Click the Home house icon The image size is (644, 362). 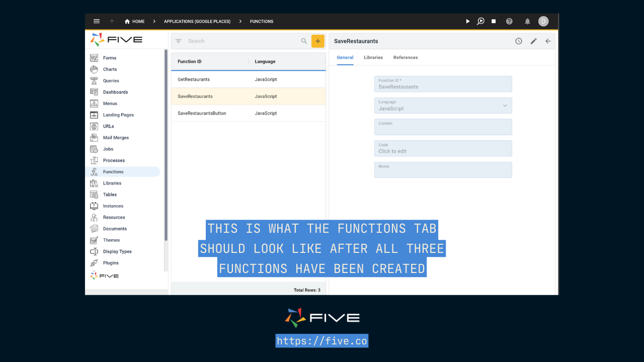pyautogui.click(x=127, y=21)
